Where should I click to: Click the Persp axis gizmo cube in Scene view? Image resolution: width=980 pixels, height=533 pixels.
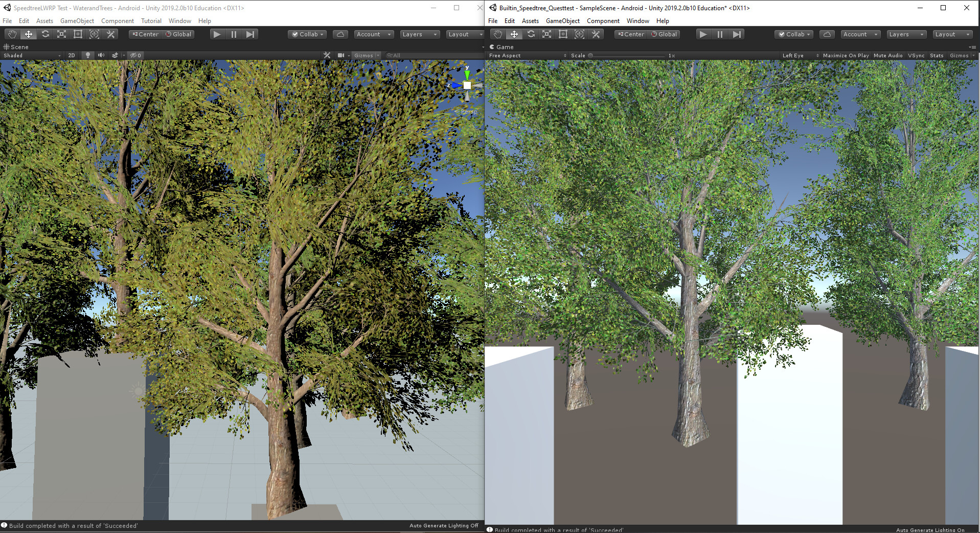tap(467, 85)
